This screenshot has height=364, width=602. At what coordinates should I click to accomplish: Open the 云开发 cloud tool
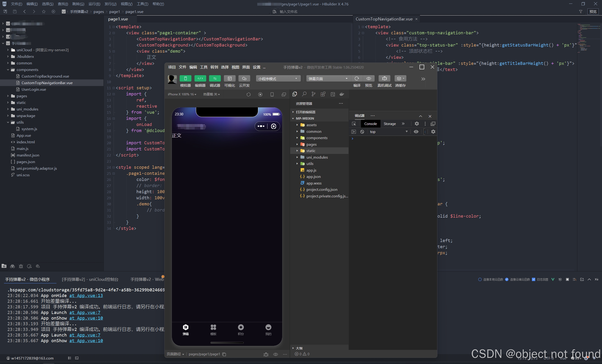point(244,78)
